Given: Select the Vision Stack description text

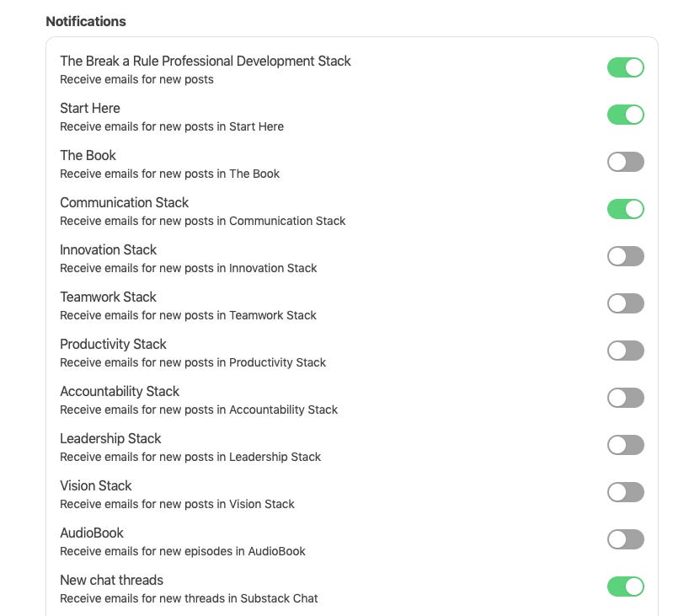Looking at the screenshot, I should [x=177, y=504].
